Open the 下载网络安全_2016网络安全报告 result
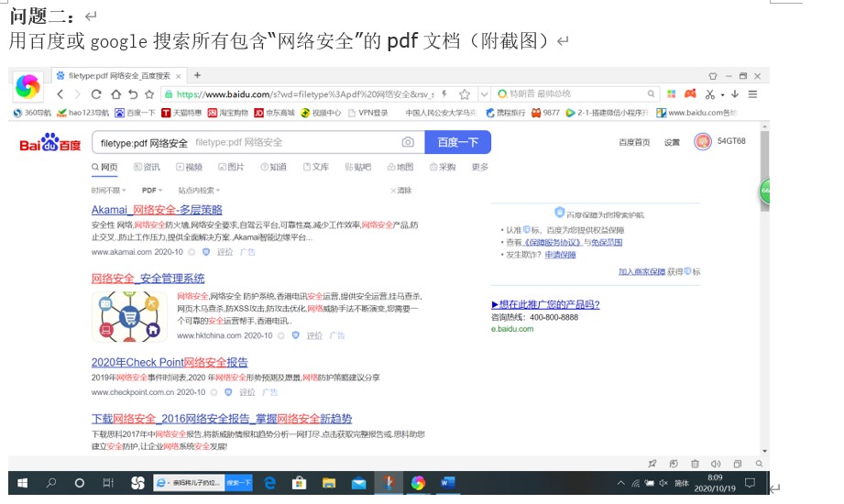This screenshot has height=504, width=844. (x=221, y=419)
